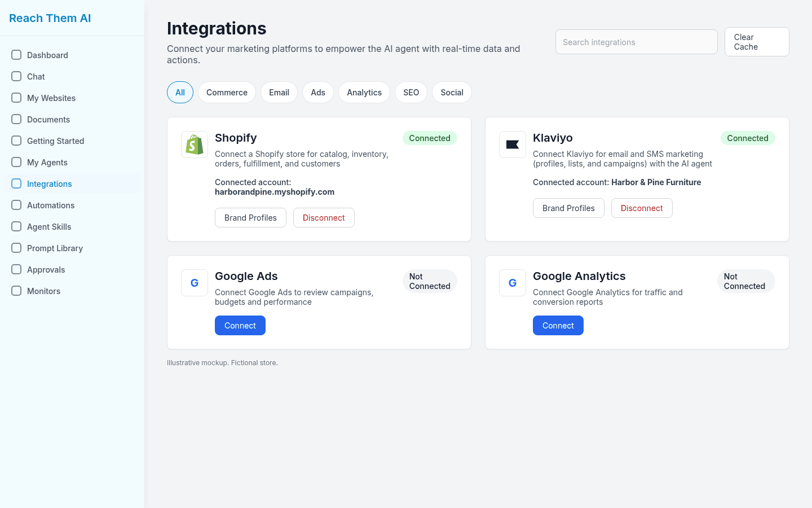The image size is (812, 508).
Task: Click the Documents sidebar icon
Action: [x=16, y=119]
